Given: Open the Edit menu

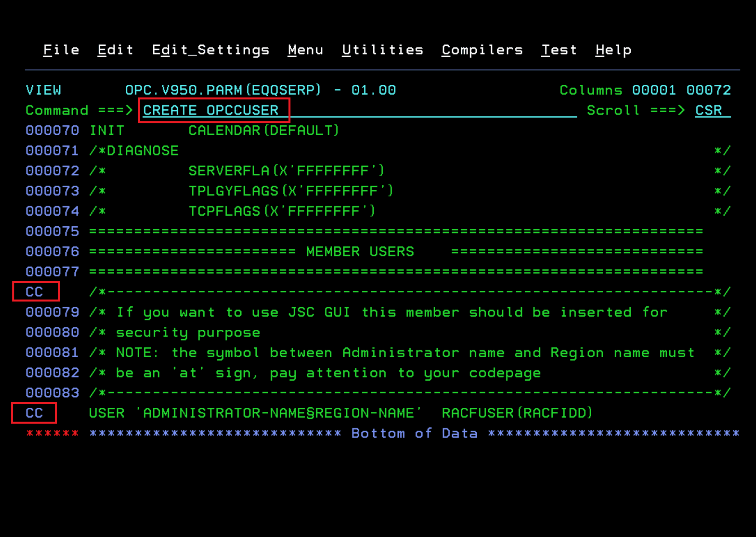Looking at the screenshot, I should pyautogui.click(x=115, y=50).
